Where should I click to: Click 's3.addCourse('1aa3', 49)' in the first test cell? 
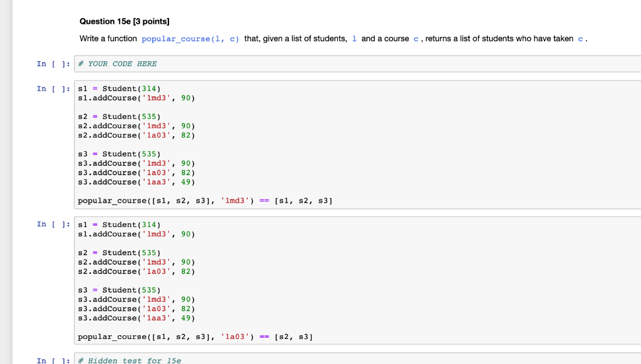pos(136,182)
